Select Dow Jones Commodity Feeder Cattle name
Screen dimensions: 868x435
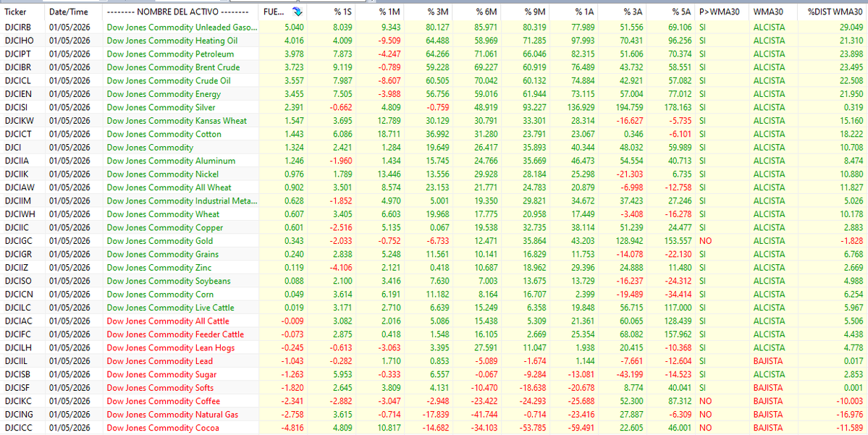click(175, 334)
